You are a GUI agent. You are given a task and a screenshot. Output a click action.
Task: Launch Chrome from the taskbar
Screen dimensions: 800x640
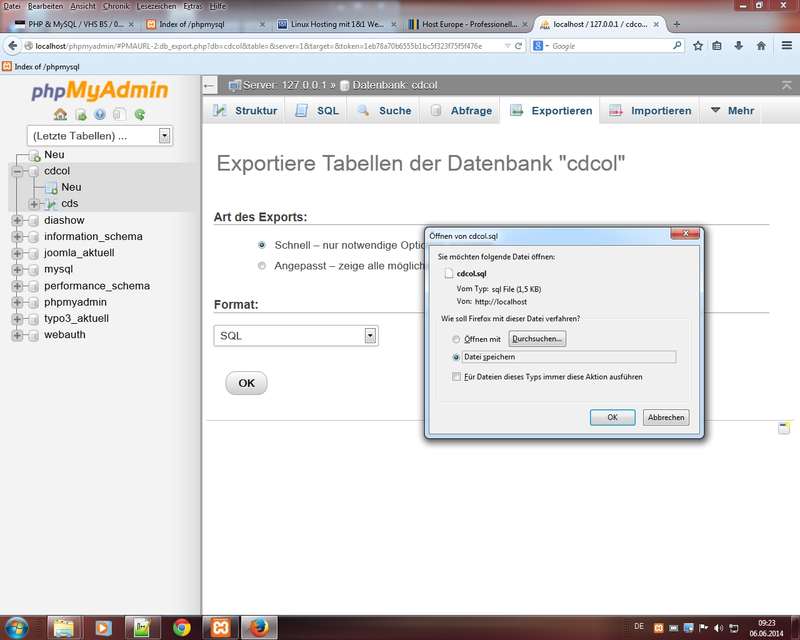181,628
